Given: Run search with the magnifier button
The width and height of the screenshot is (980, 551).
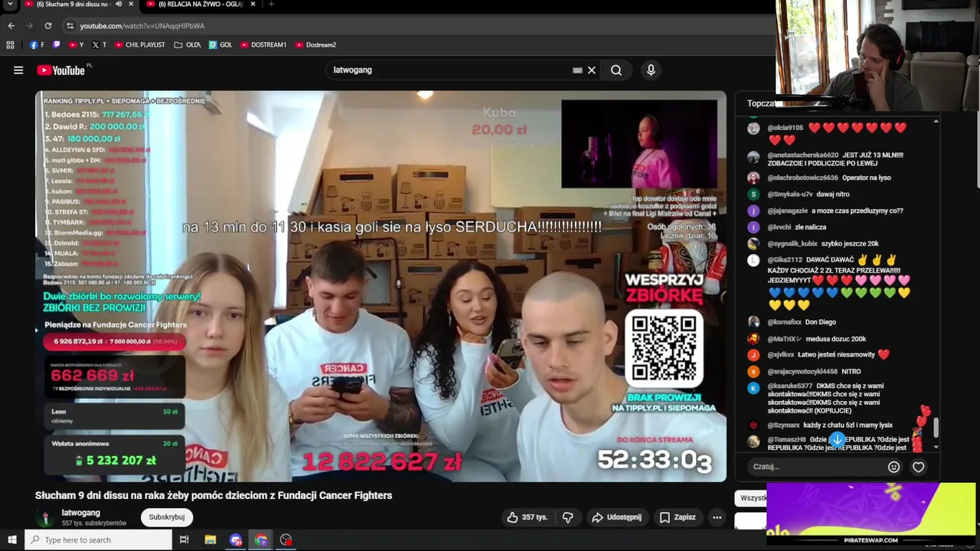Looking at the screenshot, I should coord(616,70).
